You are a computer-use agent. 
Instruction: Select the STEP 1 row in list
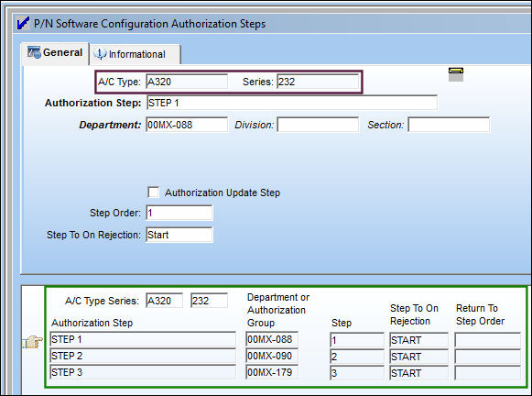pyautogui.click(x=143, y=339)
